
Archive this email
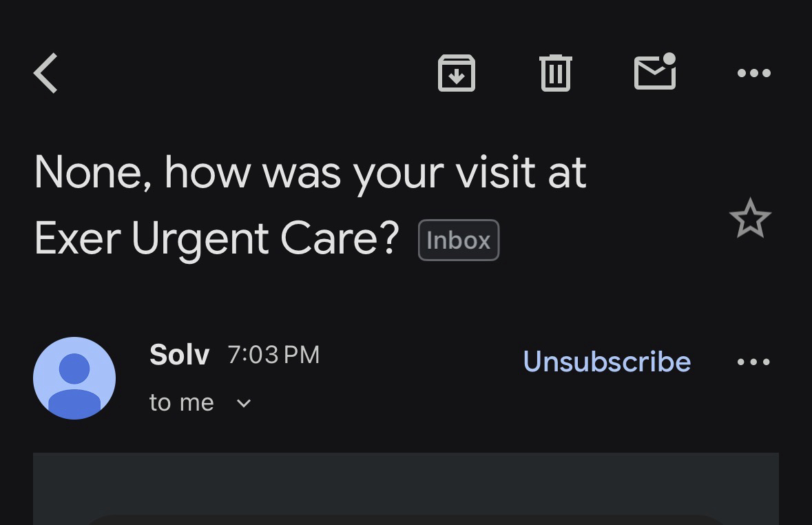457,73
